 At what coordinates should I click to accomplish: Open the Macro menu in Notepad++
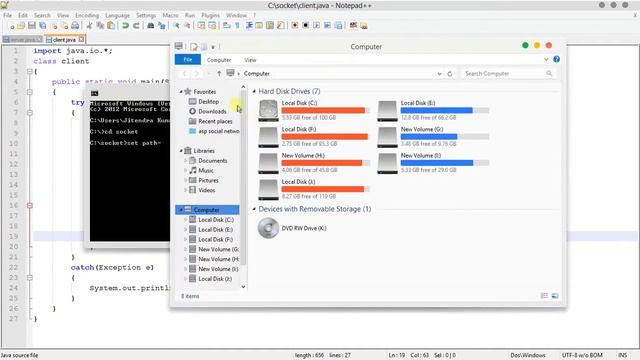coord(170,15)
